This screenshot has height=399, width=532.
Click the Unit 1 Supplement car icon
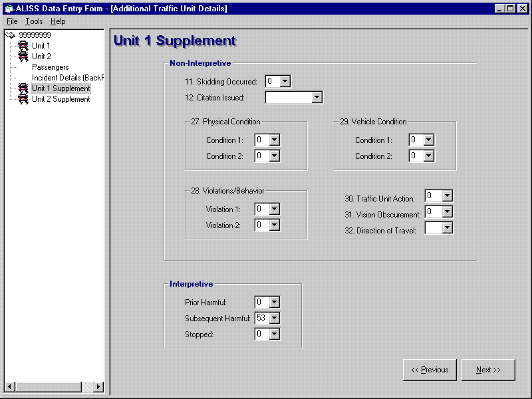pos(23,88)
